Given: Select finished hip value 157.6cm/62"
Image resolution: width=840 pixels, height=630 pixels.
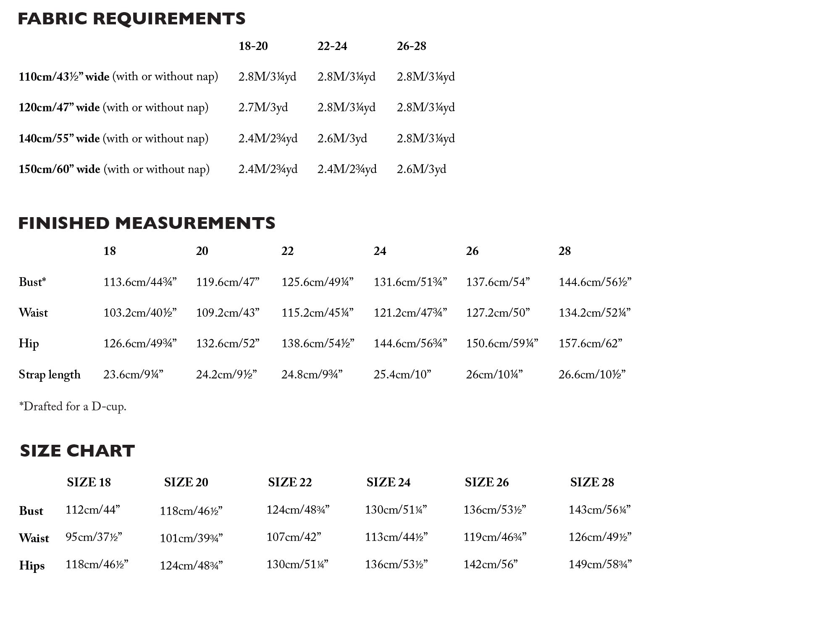Looking at the screenshot, I should tap(590, 344).
